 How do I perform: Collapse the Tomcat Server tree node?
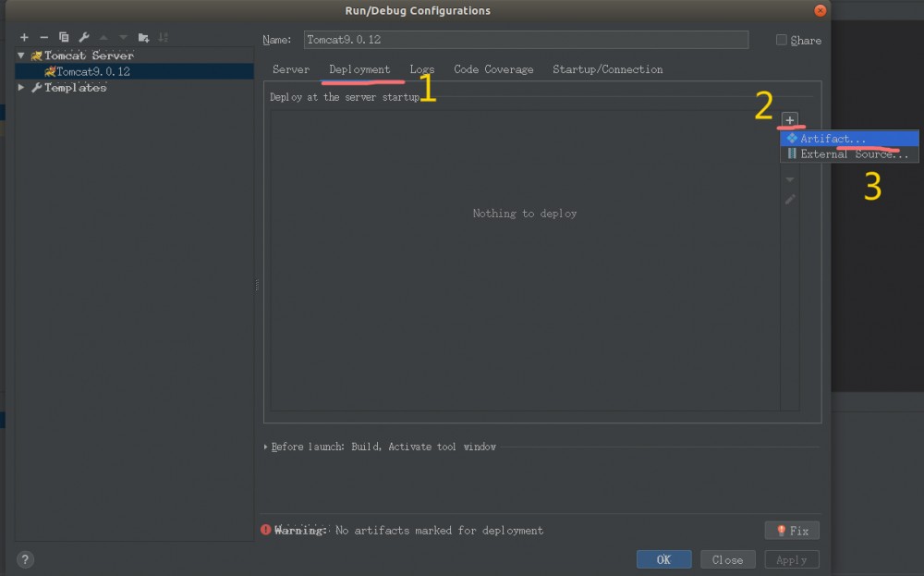(x=20, y=55)
